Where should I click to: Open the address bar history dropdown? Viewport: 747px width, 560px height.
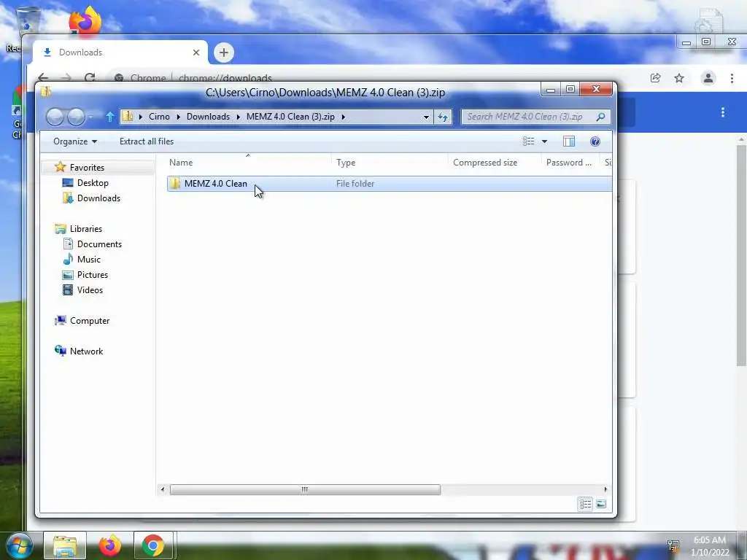(426, 117)
